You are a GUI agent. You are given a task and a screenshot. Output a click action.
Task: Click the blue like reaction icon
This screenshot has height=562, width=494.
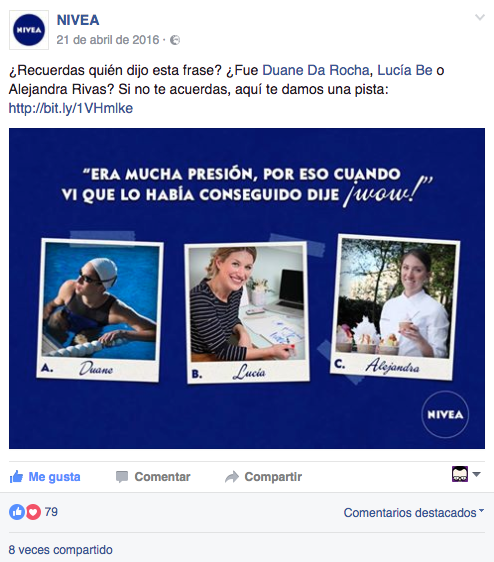click(16, 512)
